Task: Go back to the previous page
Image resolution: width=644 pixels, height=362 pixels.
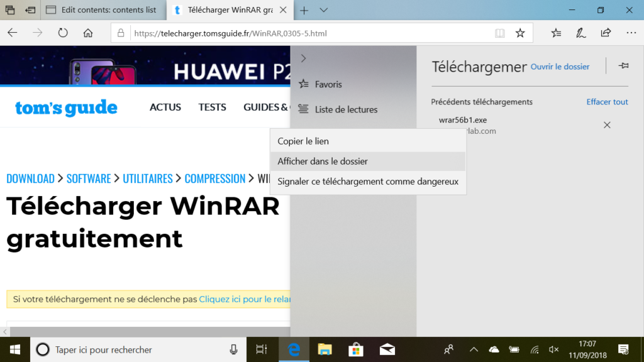Action: pos(13,33)
